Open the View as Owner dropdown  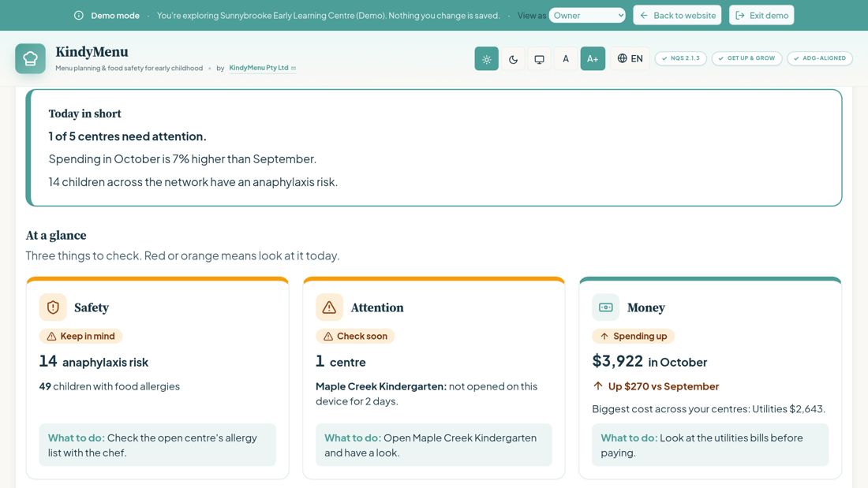coord(587,16)
